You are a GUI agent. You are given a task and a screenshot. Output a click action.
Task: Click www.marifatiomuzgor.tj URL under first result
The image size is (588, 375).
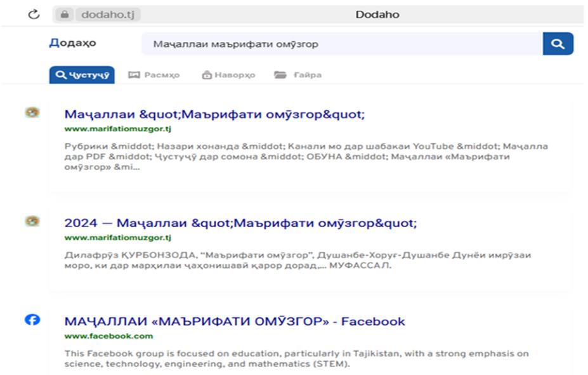118,129
